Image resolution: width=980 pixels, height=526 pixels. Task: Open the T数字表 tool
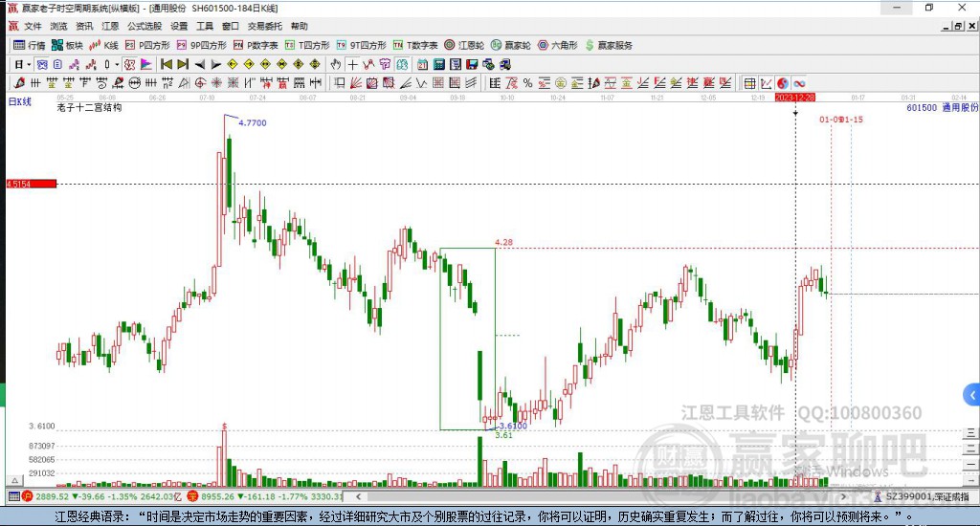pyautogui.click(x=415, y=45)
